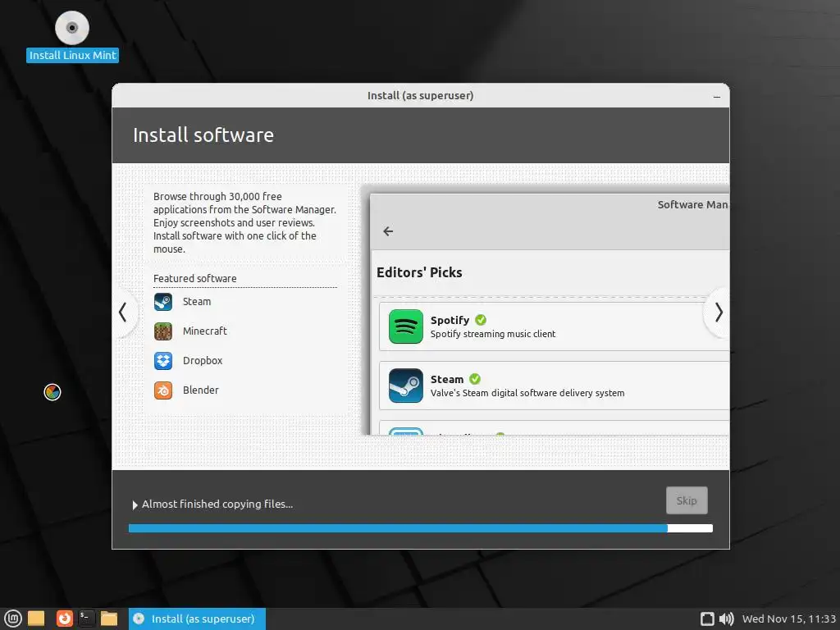This screenshot has width=840, height=630.
Task: Launch Firefox from the taskbar
Action: click(x=64, y=619)
